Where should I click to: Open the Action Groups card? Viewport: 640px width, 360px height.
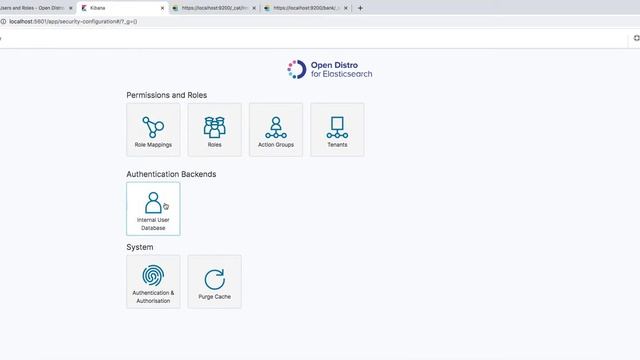coord(276,130)
